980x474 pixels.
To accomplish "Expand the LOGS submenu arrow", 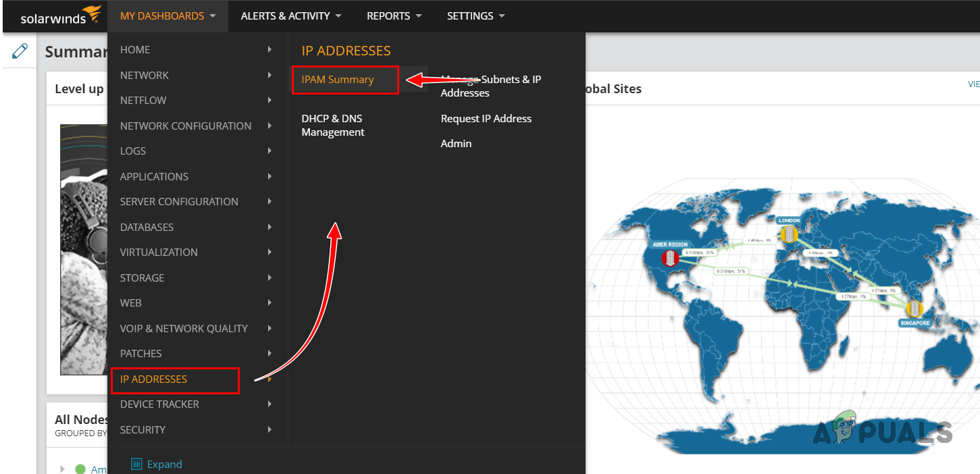I will click(269, 151).
